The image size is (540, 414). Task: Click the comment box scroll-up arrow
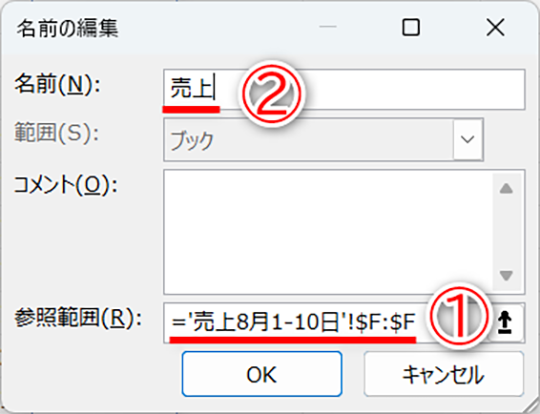pyautogui.click(x=506, y=188)
